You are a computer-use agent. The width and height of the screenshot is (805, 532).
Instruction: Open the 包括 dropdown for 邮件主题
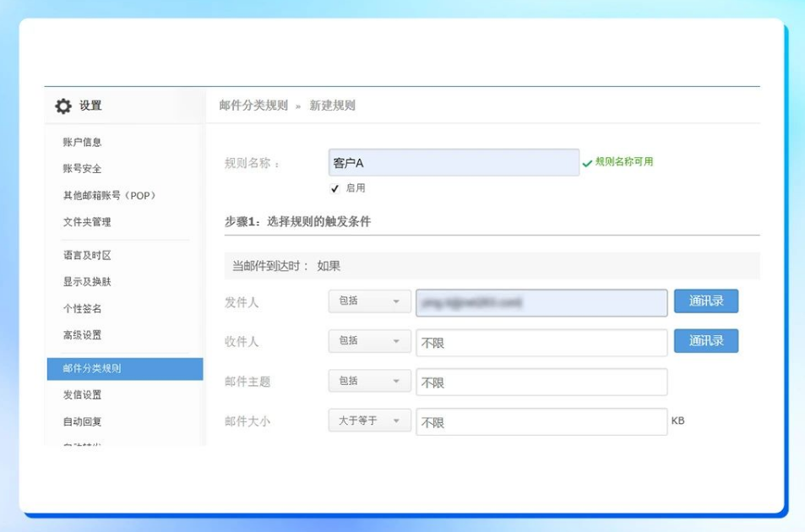tap(369, 380)
